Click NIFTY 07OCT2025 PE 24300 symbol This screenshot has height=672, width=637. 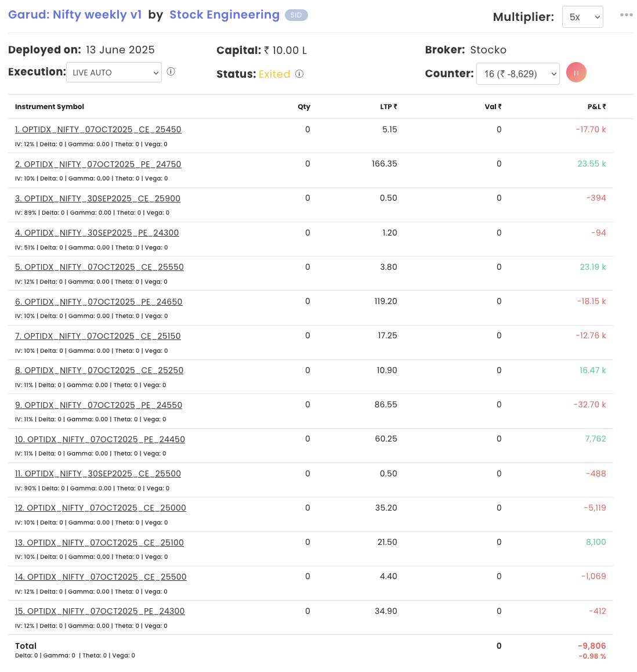coord(100,611)
